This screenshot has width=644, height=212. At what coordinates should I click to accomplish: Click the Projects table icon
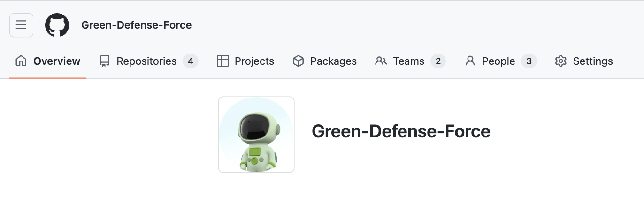pyautogui.click(x=222, y=61)
